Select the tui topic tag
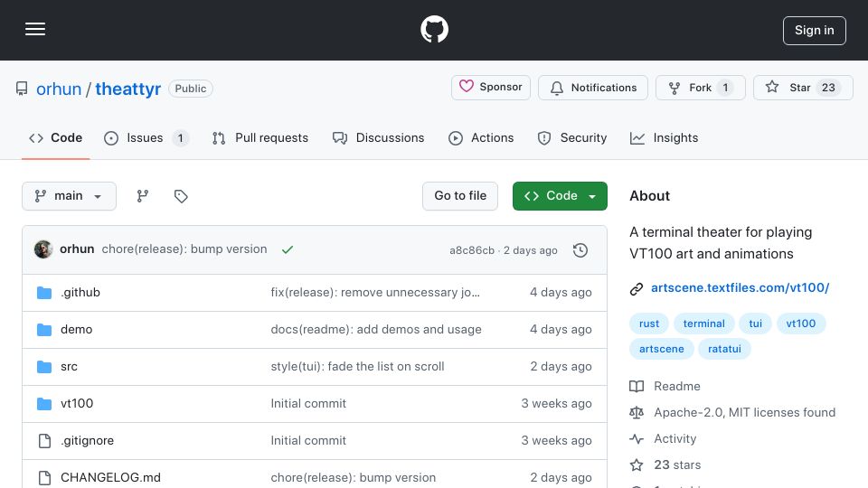The image size is (868, 488). click(756, 324)
